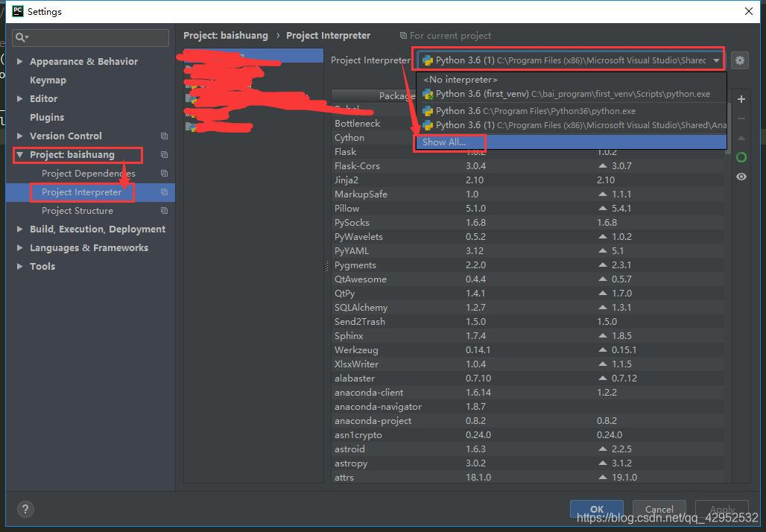Open the Keymap settings page
This screenshot has height=532, width=766.
coord(48,80)
